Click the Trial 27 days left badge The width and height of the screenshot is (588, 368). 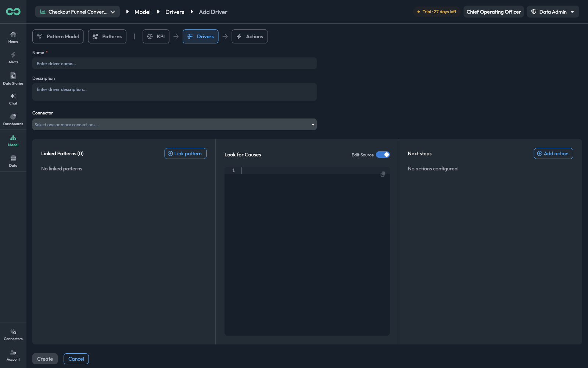[x=437, y=12]
